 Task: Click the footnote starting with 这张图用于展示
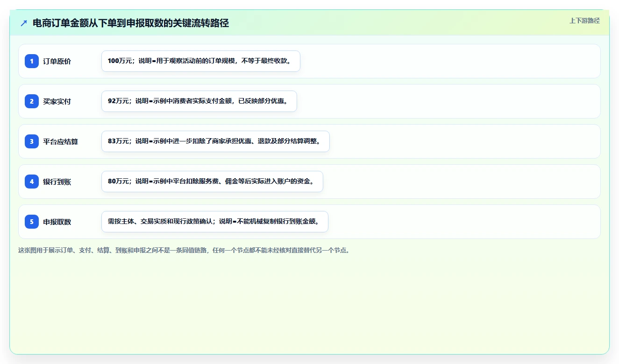point(184,250)
